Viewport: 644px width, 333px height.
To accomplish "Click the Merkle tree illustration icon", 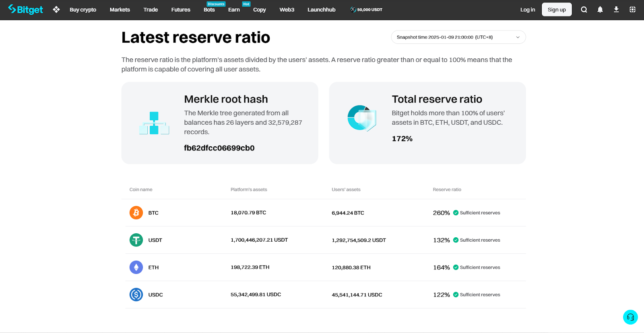I will point(154,123).
